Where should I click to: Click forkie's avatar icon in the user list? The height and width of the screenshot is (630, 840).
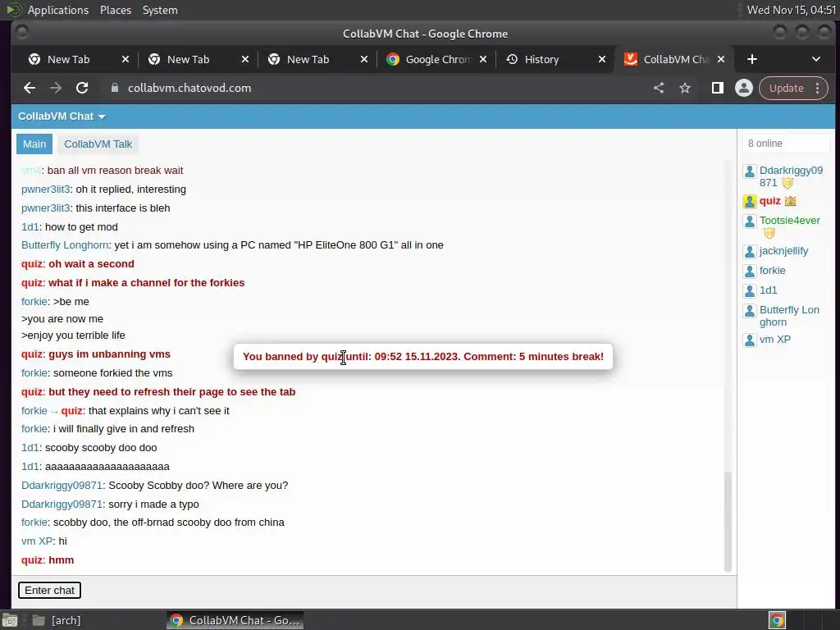pos(750,271)
